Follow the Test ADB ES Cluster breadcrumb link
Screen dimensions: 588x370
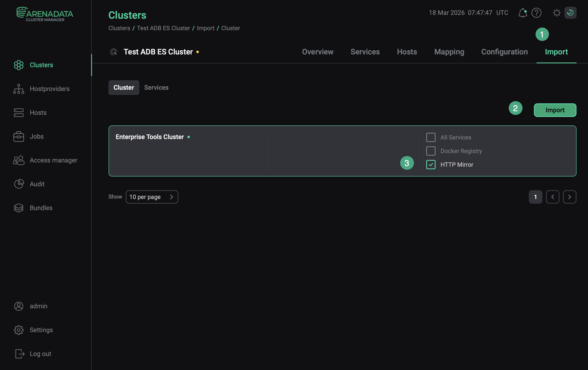click(163, 28)
